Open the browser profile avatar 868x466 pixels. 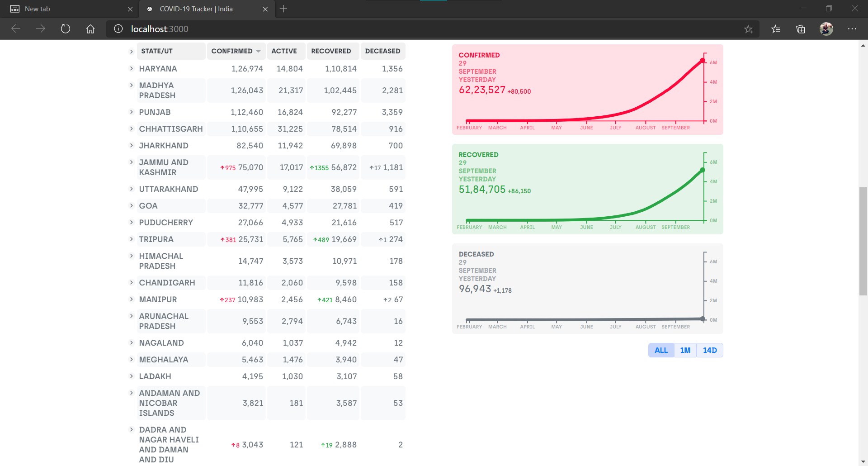pos(826,29)
